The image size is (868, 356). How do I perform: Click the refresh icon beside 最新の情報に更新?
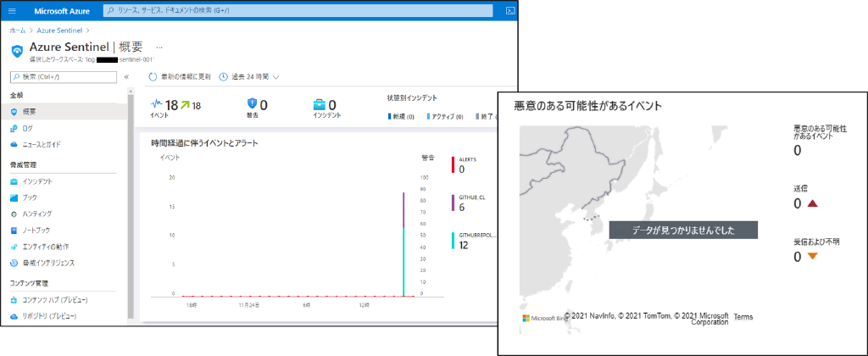153,77
